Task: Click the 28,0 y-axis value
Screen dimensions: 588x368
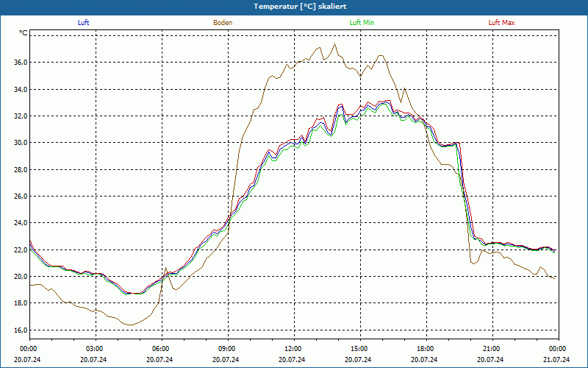Action: tap(21, 170)
